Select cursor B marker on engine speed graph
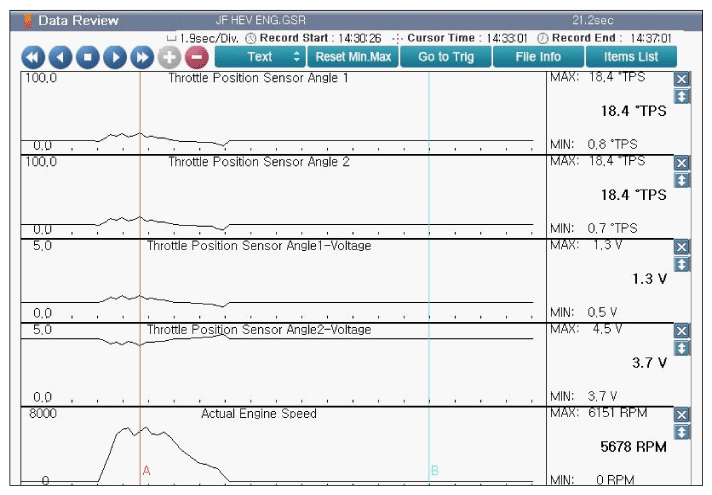Viewport: 712px width, 495px height. point(434,470)
